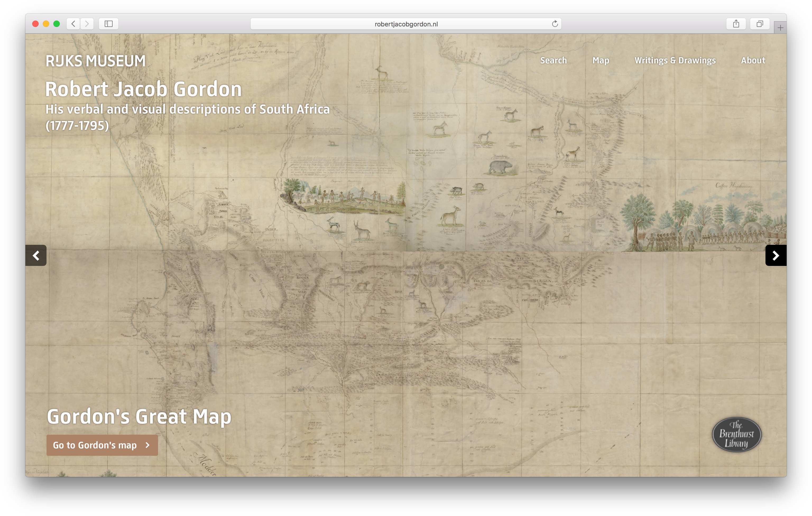Toggle the Safari sidebar button
The image size is (812, 516).
[109, 24]
